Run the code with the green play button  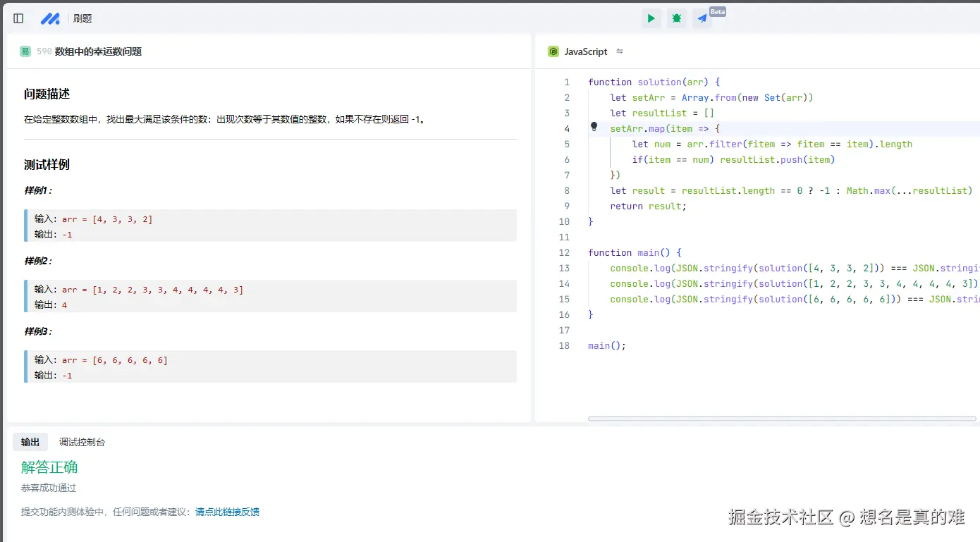pyautogui.click(x=651, y=18)
